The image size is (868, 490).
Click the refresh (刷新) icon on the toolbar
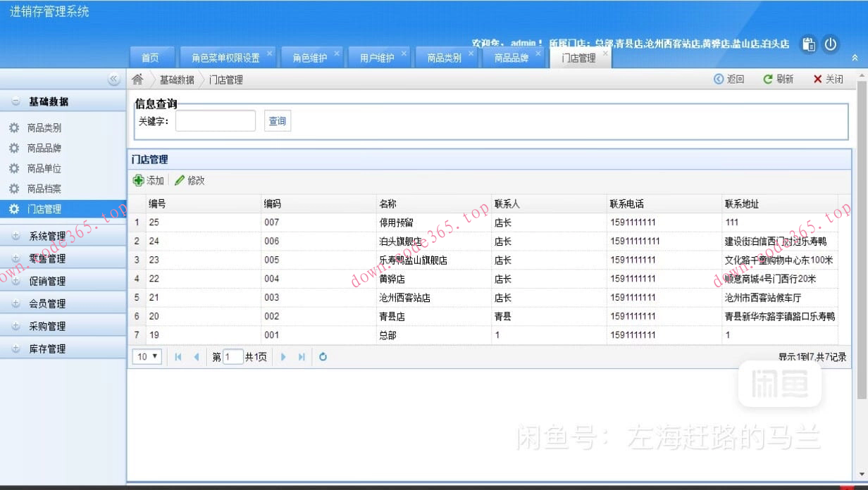[x=769, y=79]
